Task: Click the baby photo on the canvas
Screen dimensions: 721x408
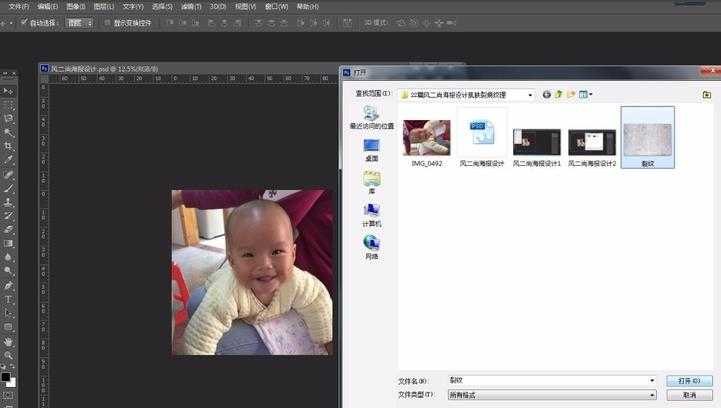Action: [x=252, y=272]
